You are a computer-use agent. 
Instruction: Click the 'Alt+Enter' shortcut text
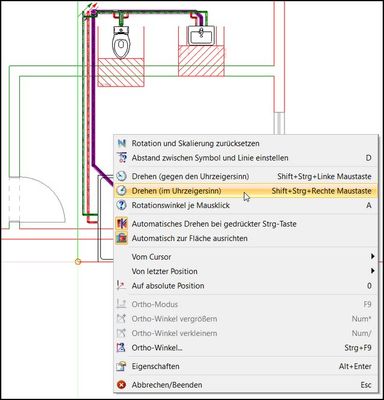point(355,366)
